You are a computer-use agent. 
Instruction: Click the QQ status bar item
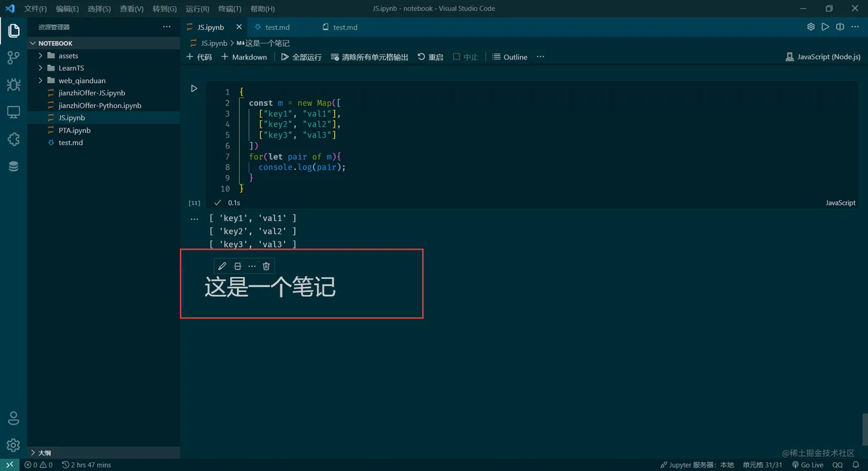(x=837, y=465)
